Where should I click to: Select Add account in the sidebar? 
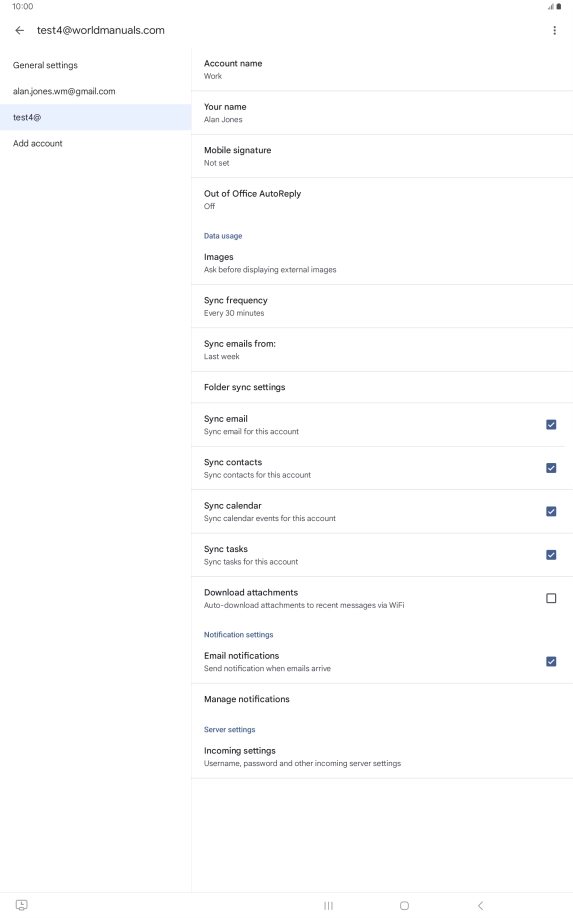pyautogui.click(x=95, y=143)
